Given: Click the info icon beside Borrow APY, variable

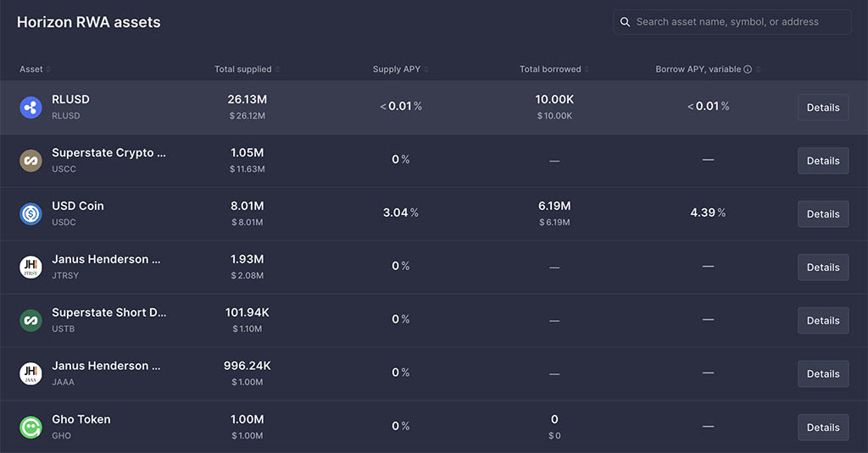Looking at the screenshot, I should (748, 69).
